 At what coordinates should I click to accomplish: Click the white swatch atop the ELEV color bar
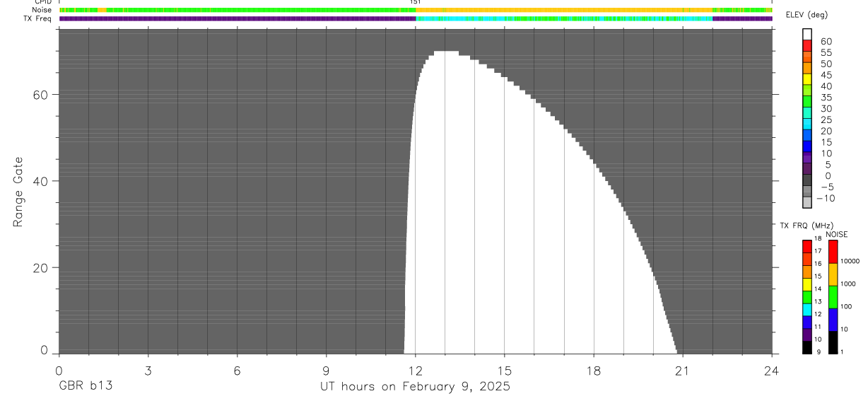point(807,35)
